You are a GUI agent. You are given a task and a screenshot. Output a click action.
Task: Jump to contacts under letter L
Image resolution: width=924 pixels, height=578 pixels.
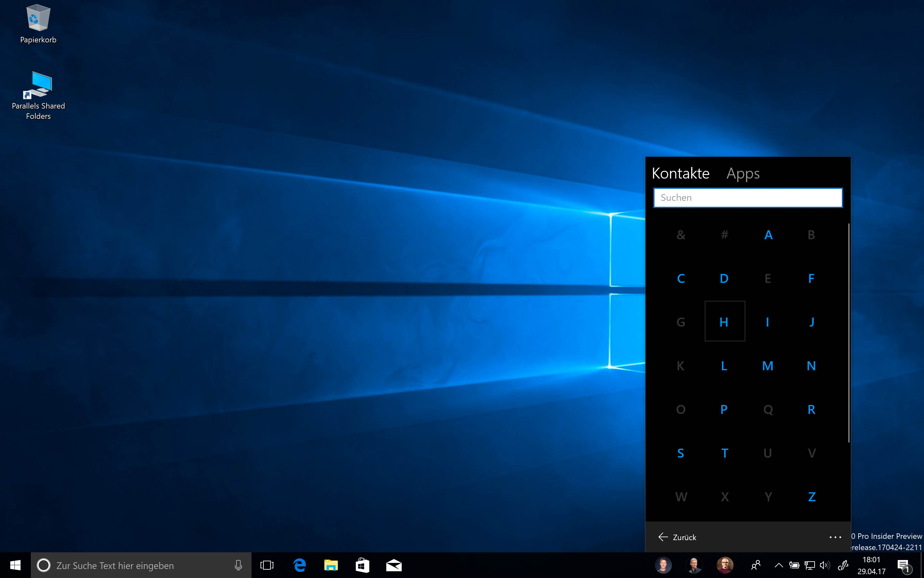724,365
